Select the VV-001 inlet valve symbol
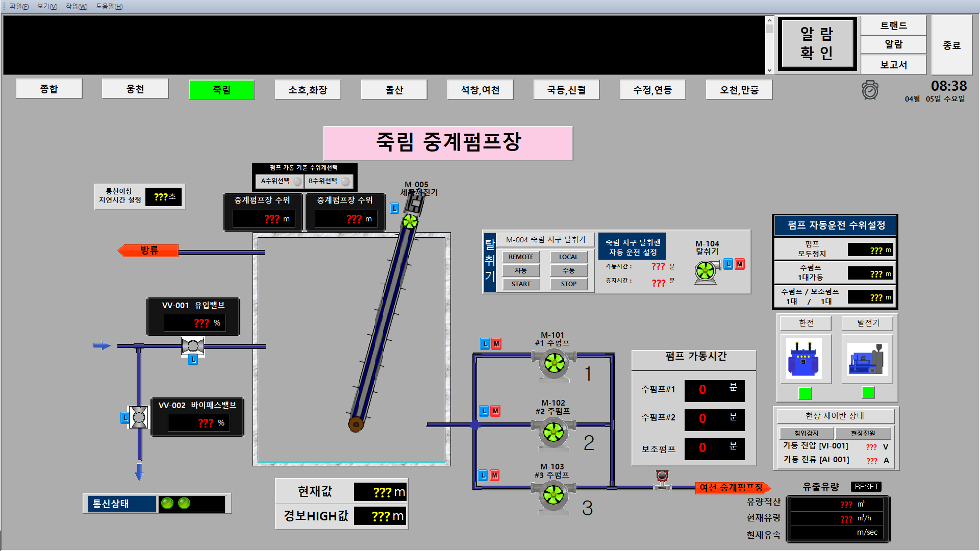This screenshot has width=980, height=551. point(193,346)
